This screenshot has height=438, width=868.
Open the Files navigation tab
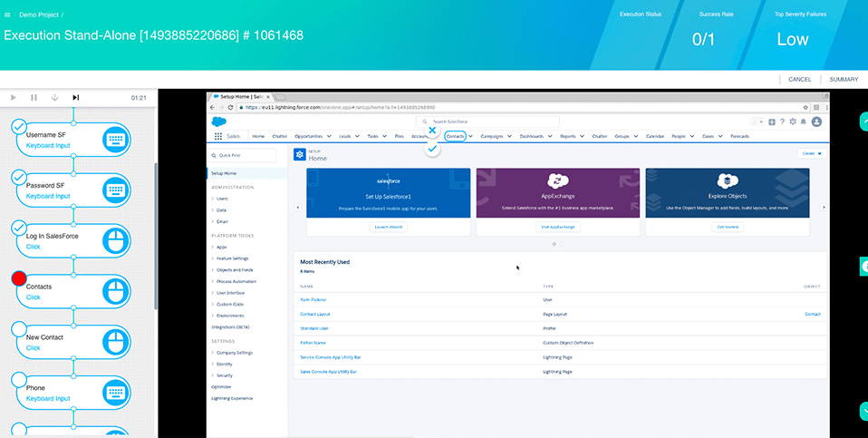[400, 136]
